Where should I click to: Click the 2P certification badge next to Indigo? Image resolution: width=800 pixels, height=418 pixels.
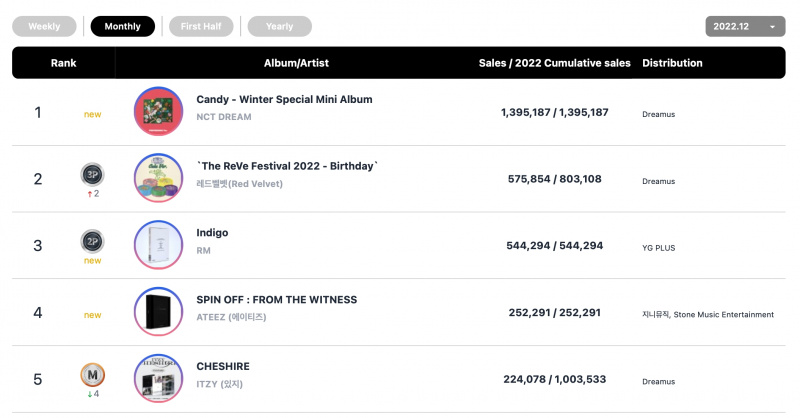click(x=92, y=241)
